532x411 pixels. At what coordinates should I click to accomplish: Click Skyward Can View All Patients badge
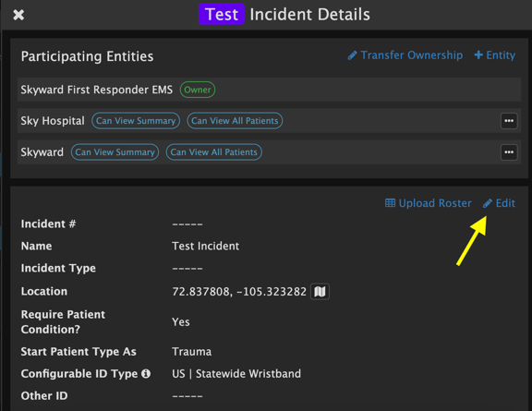click(213, 152)
